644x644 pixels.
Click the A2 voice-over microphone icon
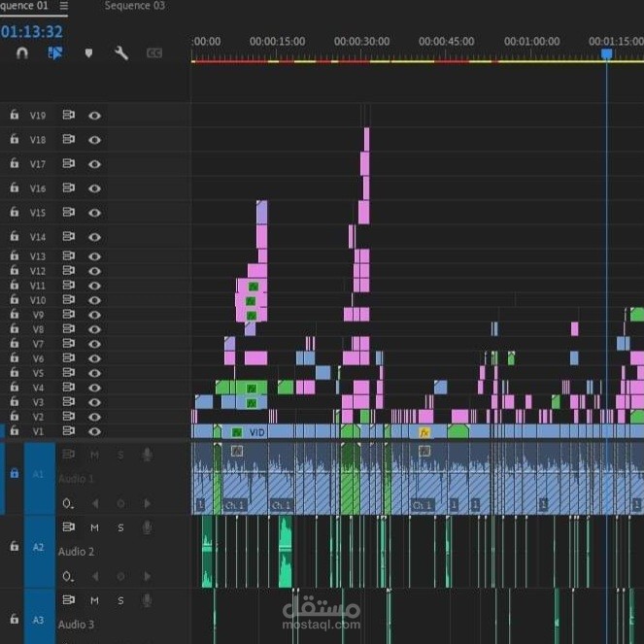(147, 527)
